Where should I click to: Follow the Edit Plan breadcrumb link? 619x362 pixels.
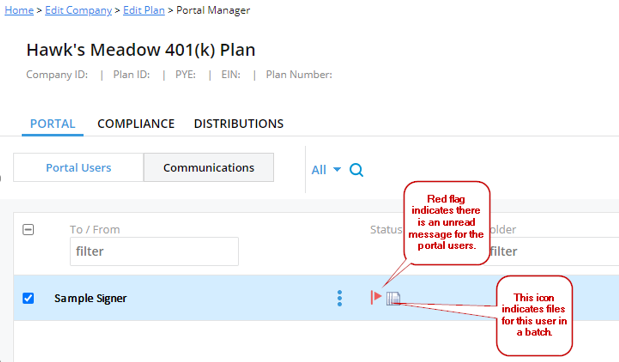[144, 10]
